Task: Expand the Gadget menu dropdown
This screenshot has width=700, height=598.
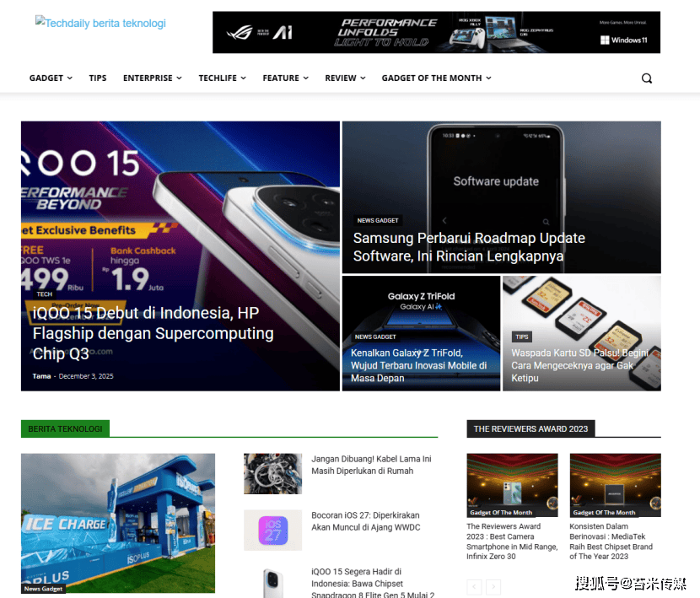Action: tap(51, 78)
